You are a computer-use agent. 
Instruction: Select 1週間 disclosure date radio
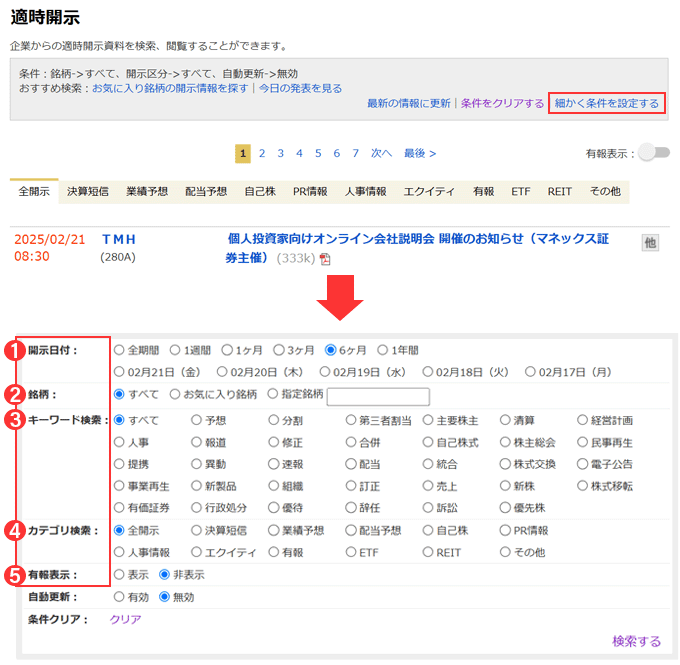175,350
